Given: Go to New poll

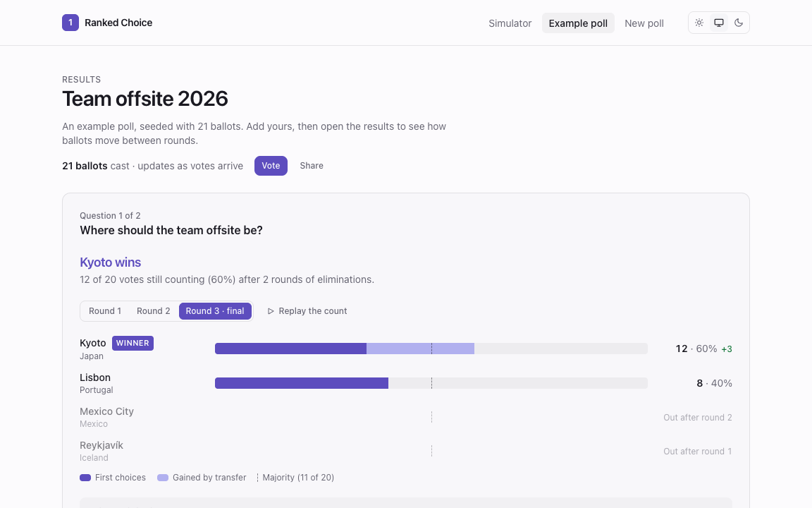Looking at the screenshot, I should pos(644,23).
